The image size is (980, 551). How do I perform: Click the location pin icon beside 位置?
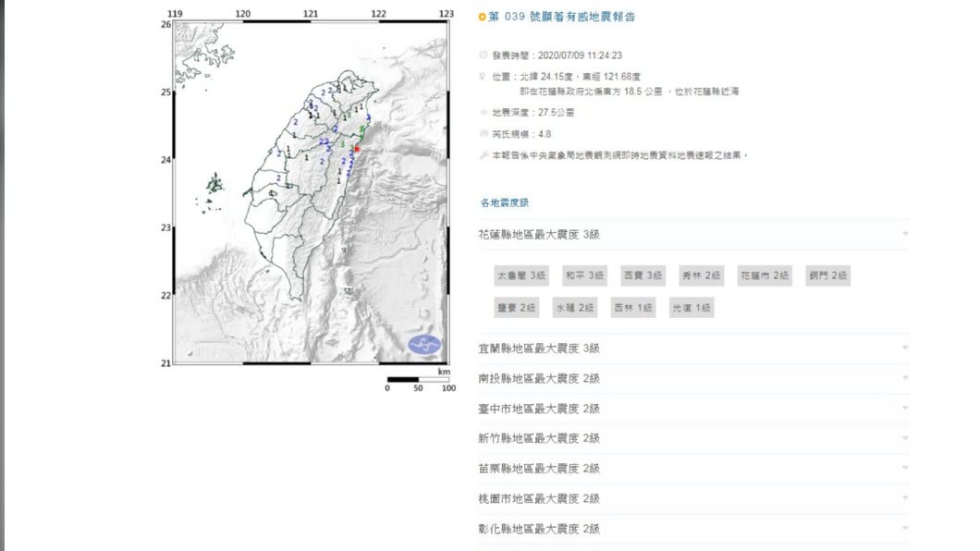tap(482, 76)
